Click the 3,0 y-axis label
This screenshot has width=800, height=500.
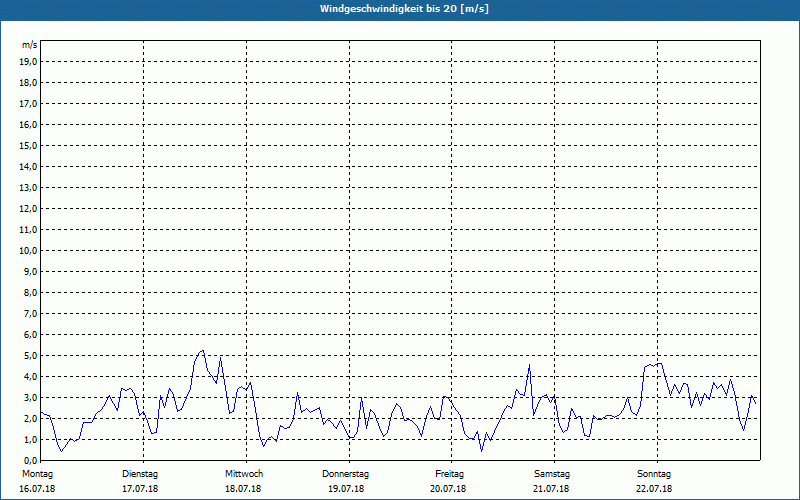coord(31,397)
